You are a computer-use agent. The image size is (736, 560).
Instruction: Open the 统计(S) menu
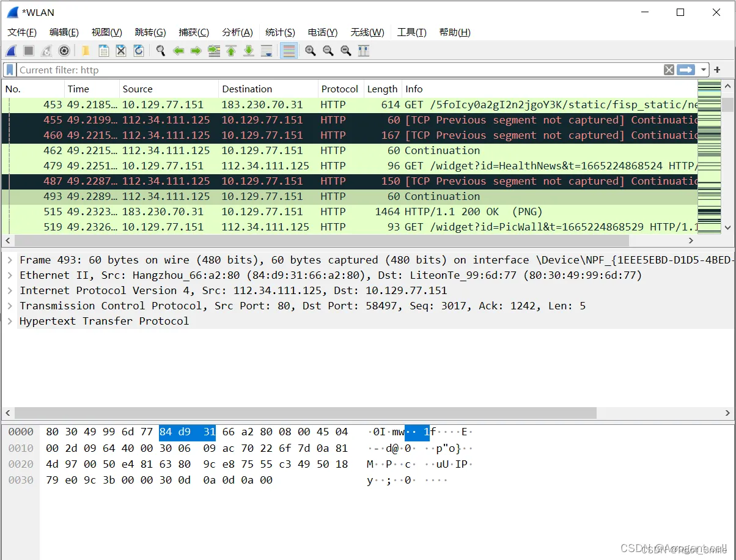[x=280, y=32]
